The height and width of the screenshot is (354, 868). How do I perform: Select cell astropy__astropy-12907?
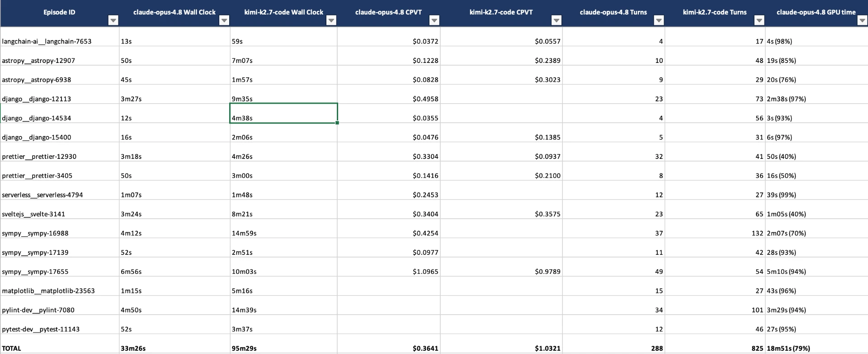click(x=60, y=56)
